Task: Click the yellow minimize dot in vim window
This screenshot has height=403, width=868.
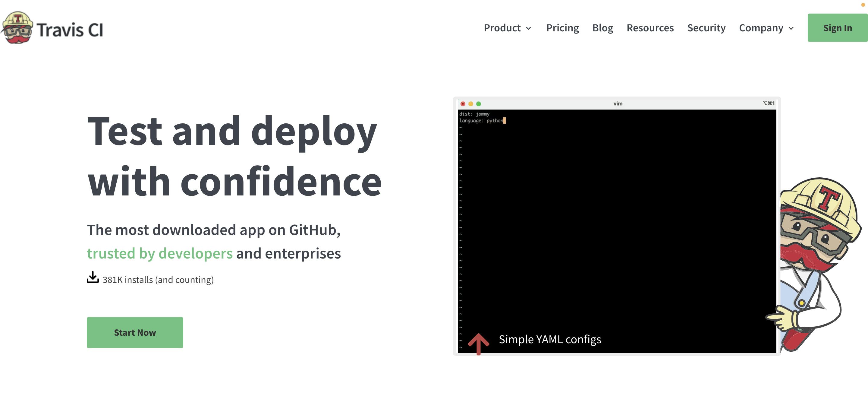Action: pyautogui.click(x=470, y=104)
